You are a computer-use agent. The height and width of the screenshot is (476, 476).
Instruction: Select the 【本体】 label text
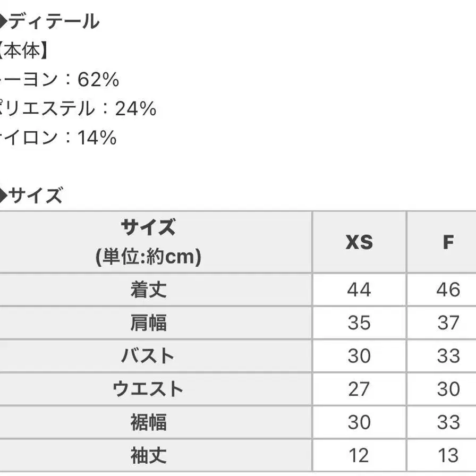coord(25,51)
